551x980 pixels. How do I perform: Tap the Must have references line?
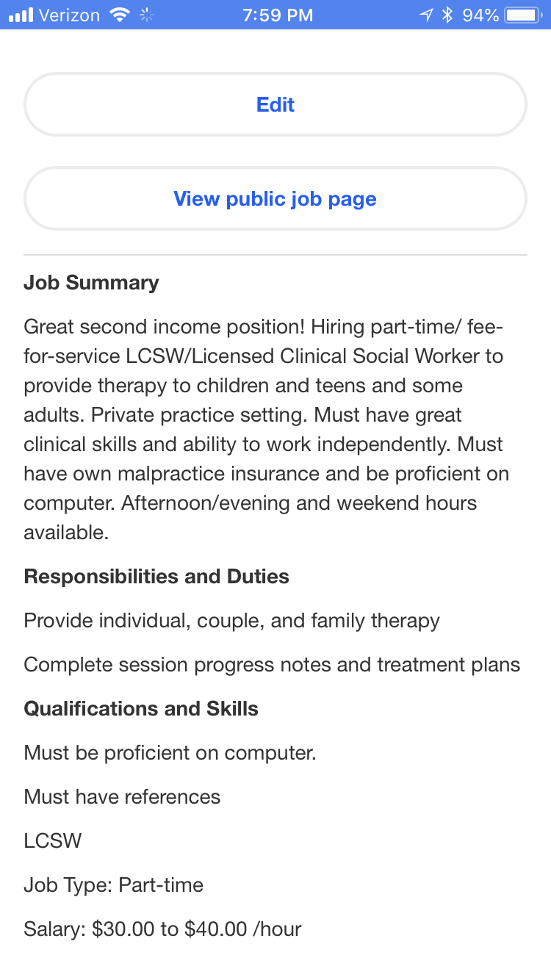(122, 797)
